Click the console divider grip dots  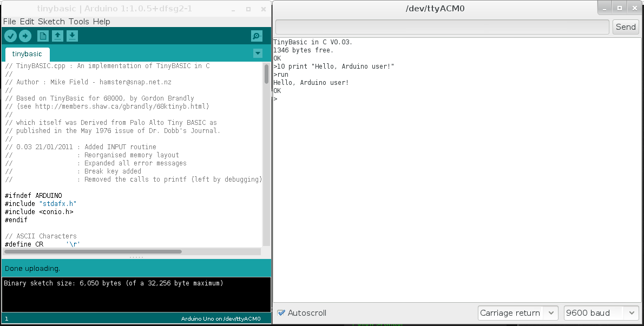pos(136,257)
